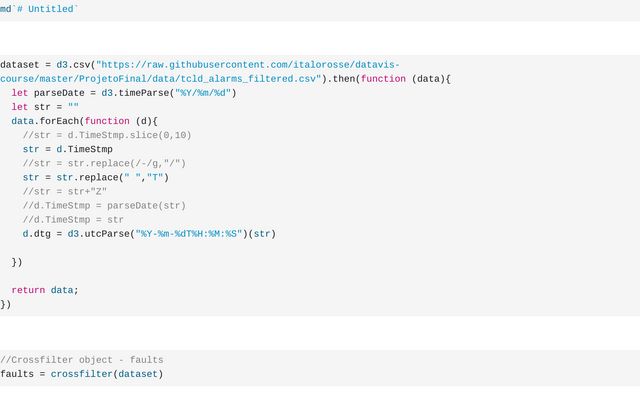Click the empty cell below the Untitled title
This screenshot has width=640, height=400.
(320, 38)
